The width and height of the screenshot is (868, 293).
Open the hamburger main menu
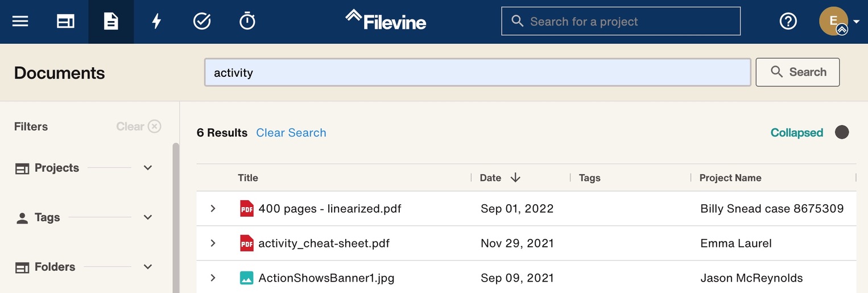20,22
